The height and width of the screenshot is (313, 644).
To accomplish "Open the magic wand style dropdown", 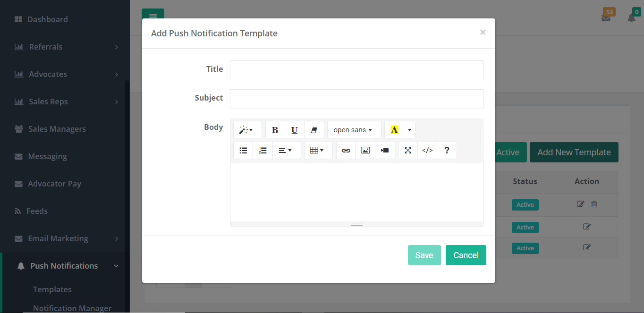I will point(247,130).
